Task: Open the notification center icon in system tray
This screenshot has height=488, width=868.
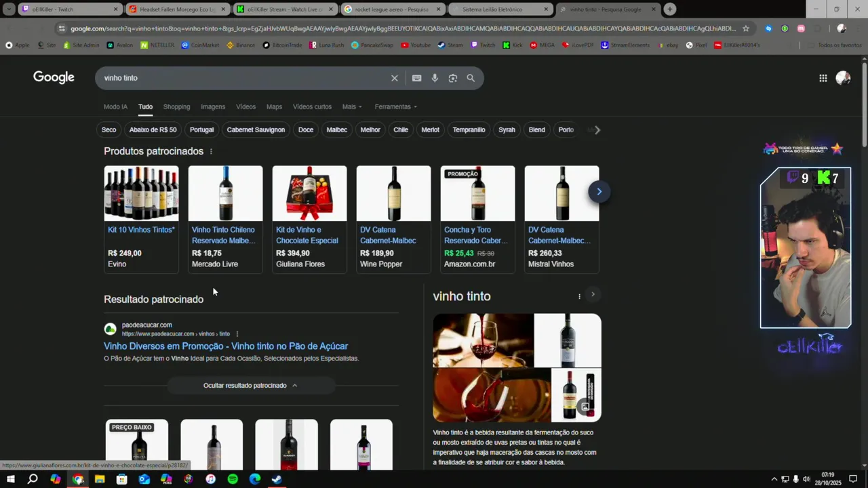Action: point(853,479)
